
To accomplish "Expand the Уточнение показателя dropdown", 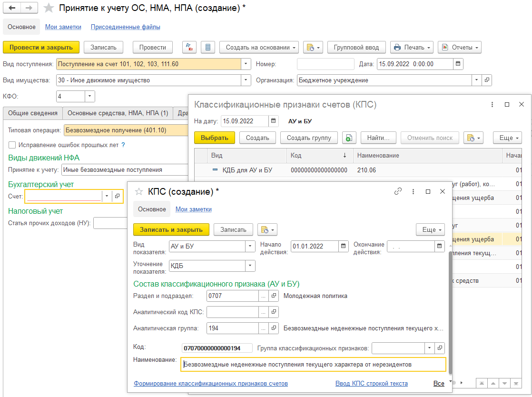I will (250, 266).
